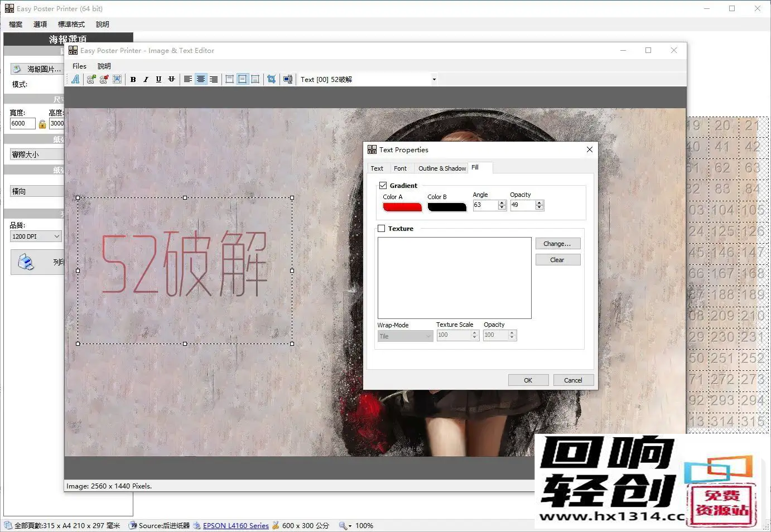This screenshot has height=532, width=771.
Task: Pick the red Color A swatch
Action: [402, 207]
